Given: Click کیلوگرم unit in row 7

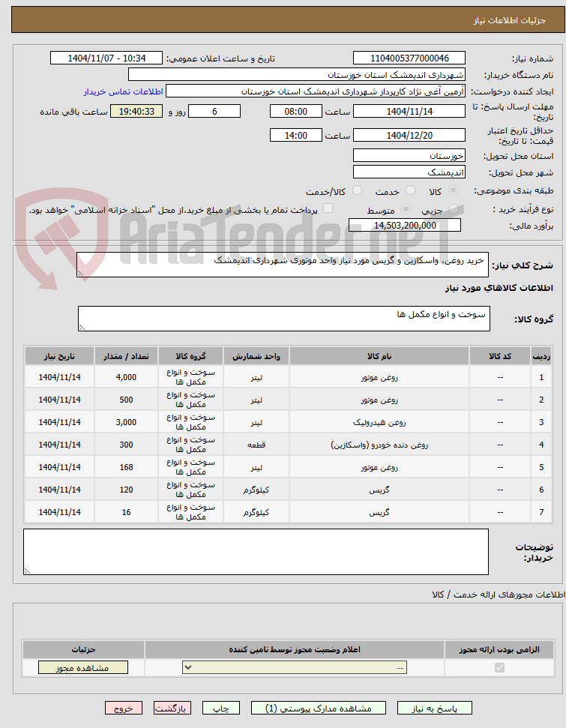Looking at the screenshot, I should point(256,512).
